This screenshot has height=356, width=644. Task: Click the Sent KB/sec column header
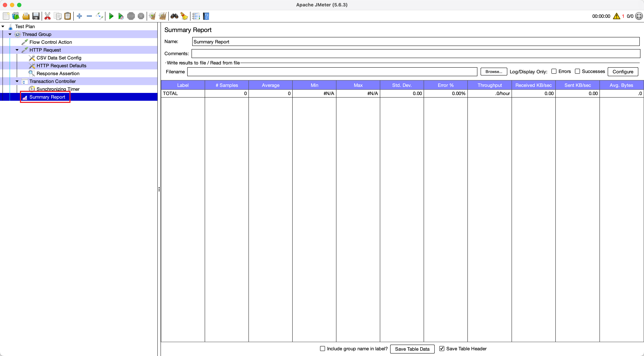(x=577, y=85)
